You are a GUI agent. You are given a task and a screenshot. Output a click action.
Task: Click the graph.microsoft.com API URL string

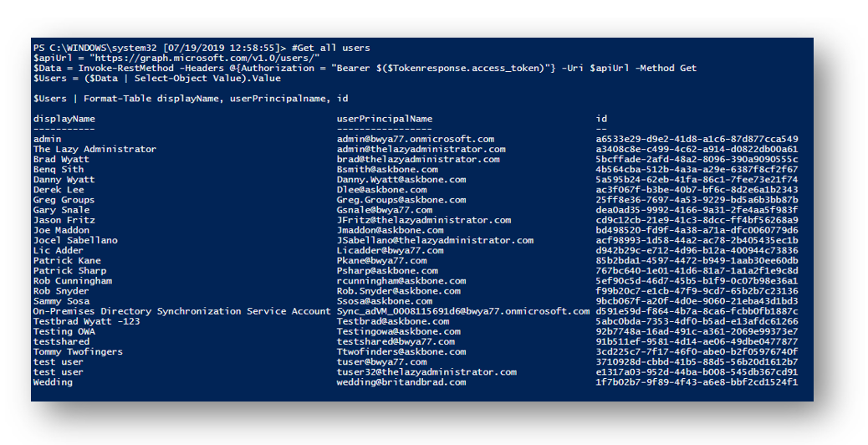pyautogui.click(x=205, y=58)
